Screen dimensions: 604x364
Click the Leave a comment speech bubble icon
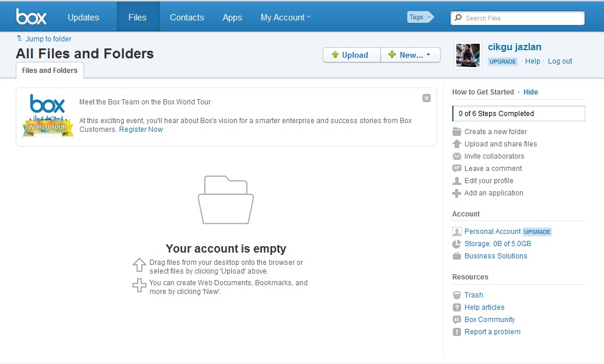click(456, 168)
